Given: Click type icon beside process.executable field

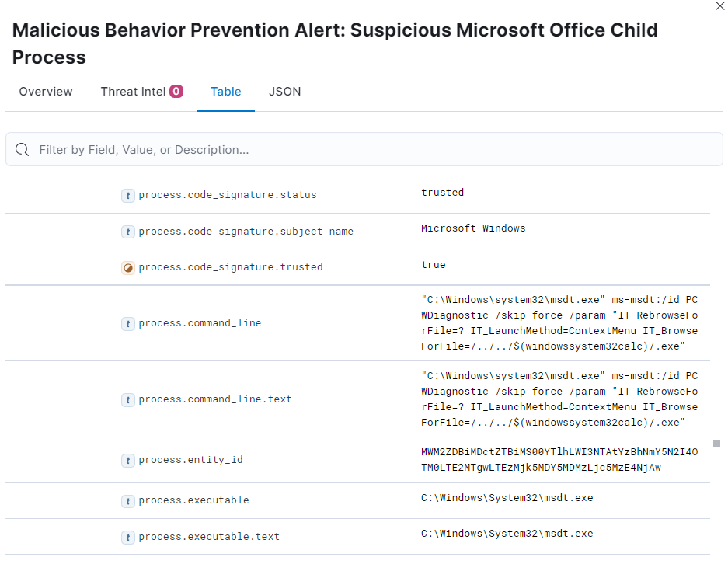Looking at the screenshot, I should 127,501.
